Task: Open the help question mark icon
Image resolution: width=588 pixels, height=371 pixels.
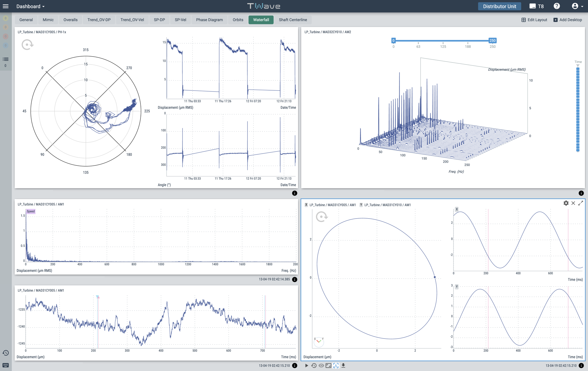Action: pyautogui.click(x=557, y=6)
